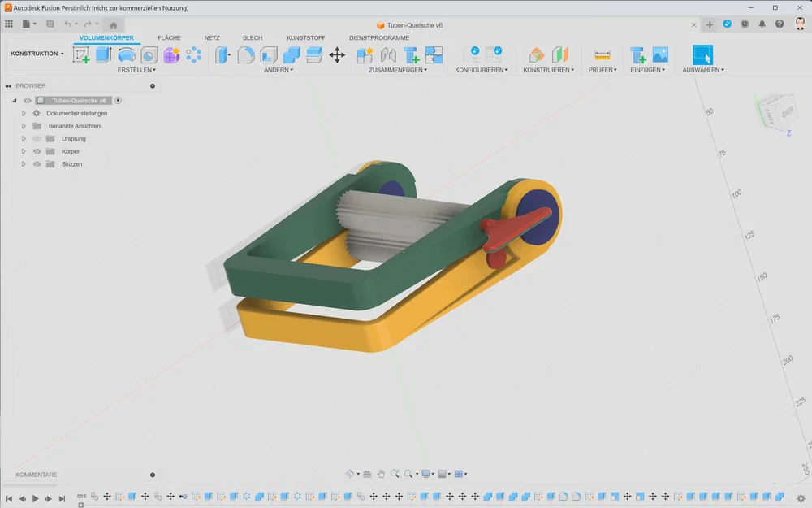Select the Shell tool
812x508 pixels.
269,54
